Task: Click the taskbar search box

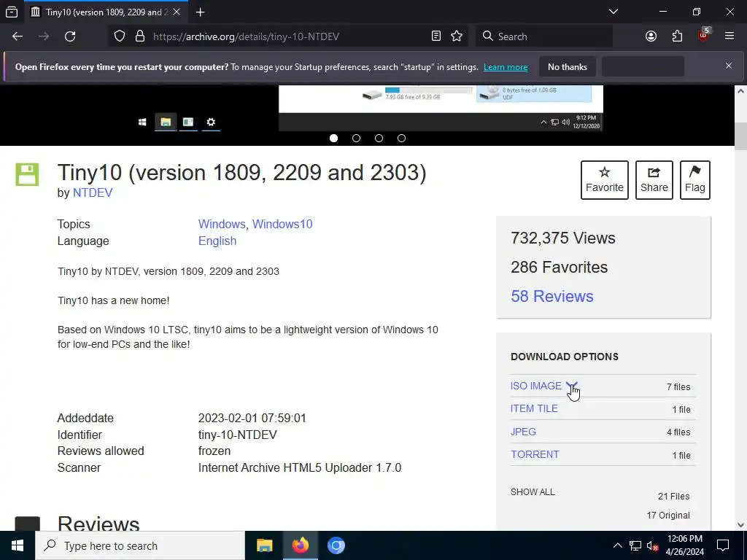Action: tap(140, 545)
